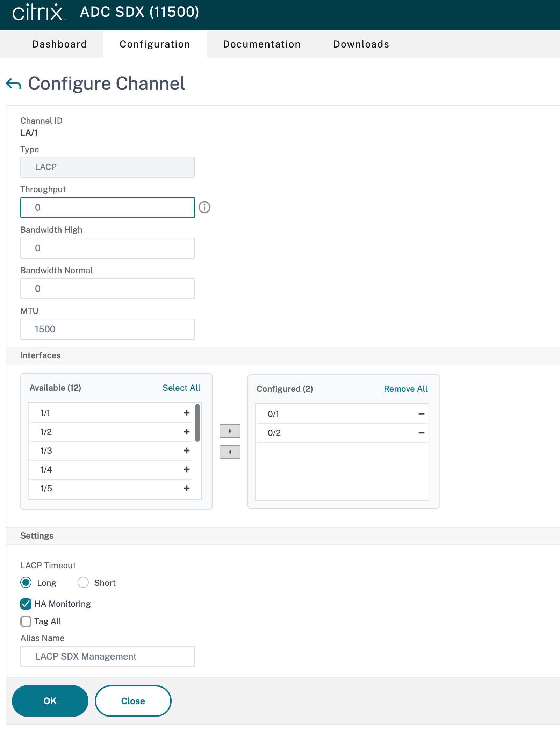
Task: Open the Documentation tab
Action: tap(262, 44)
